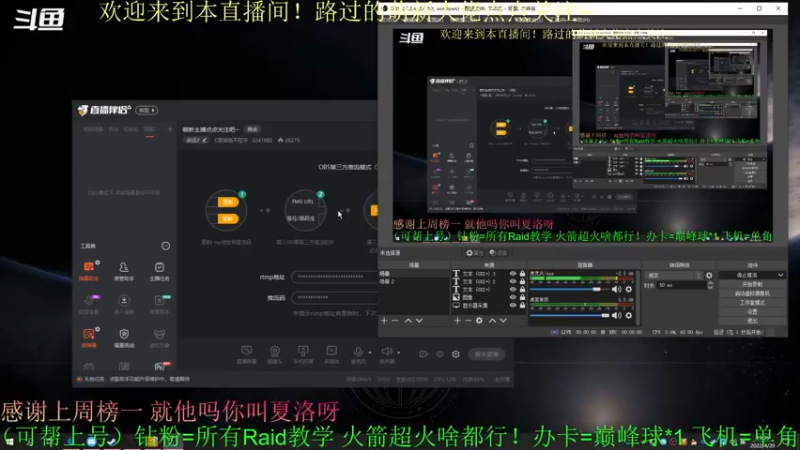Click phone casting icon in Douyu bottom bar

(x=303, y=354)
